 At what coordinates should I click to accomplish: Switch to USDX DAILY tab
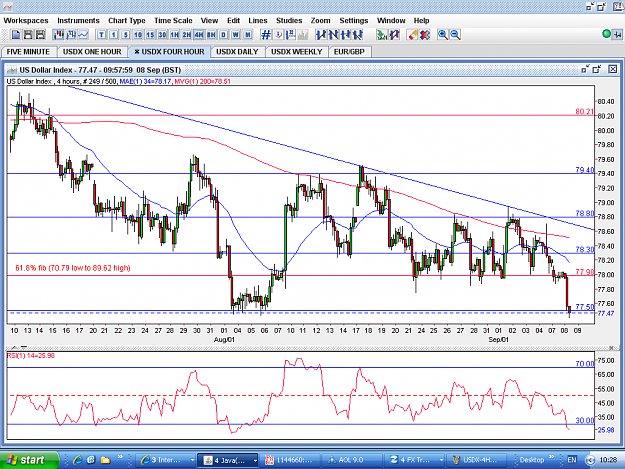click(237, 52)
